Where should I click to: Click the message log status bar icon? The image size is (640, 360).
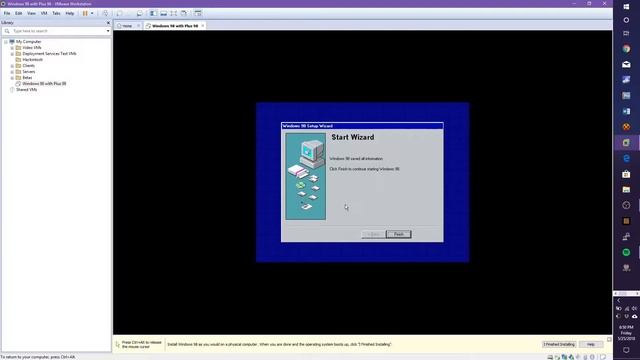(603, 357)
